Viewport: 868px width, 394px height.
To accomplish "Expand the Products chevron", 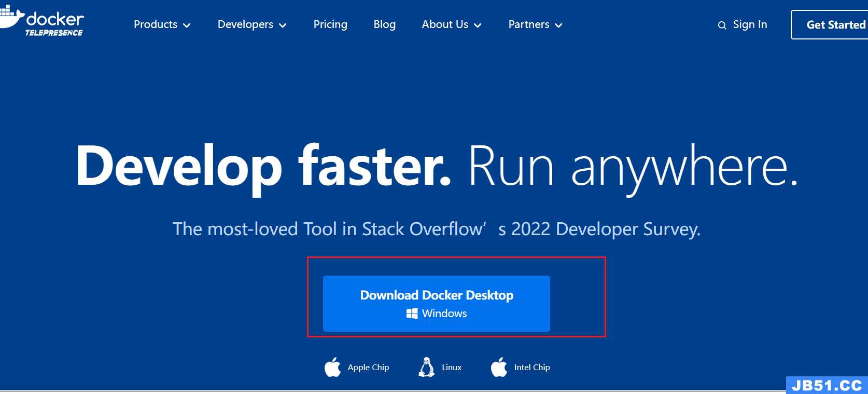I will pos(187,25).
